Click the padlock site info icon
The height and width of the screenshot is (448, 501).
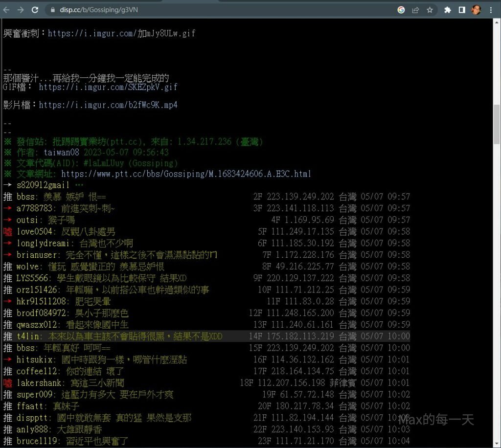coord(53,10)
